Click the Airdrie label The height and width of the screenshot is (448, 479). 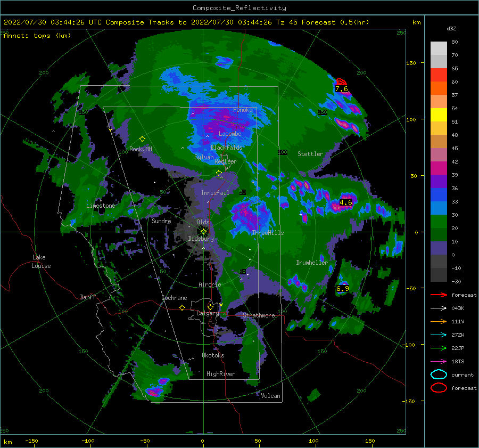(x=210, y=284)
